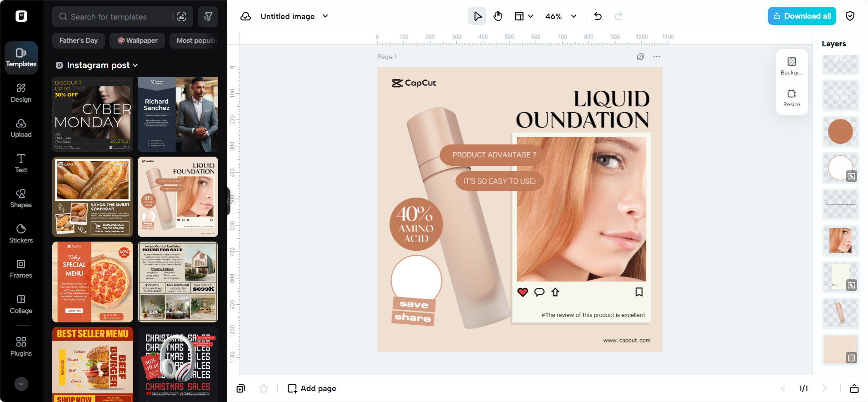Open Page 1 more options menu
The image size is (868, 402).
(656, 57)
